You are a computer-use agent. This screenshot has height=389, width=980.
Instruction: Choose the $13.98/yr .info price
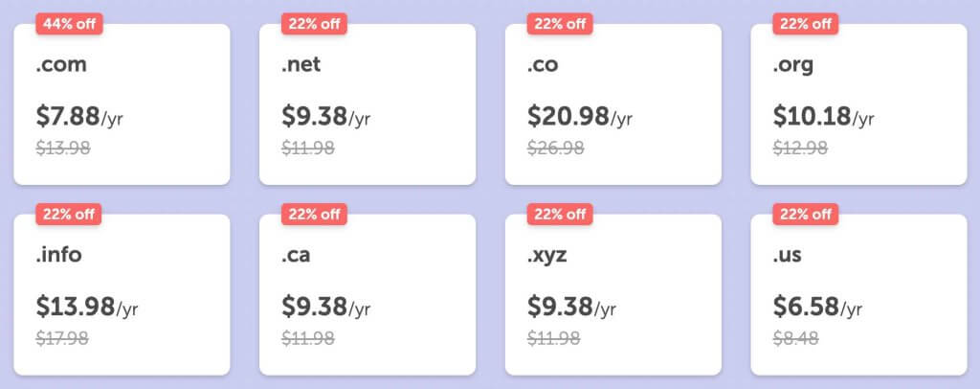(87, 308)
